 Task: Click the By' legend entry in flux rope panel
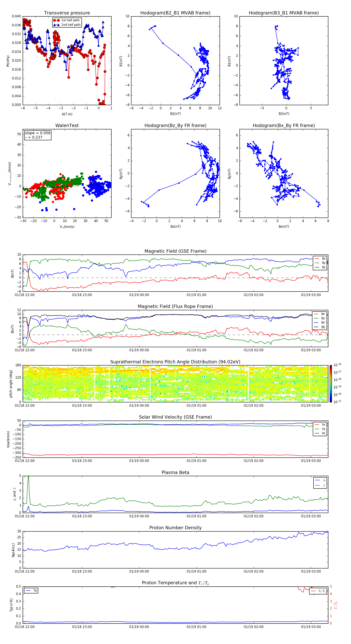tap(320, 318)
